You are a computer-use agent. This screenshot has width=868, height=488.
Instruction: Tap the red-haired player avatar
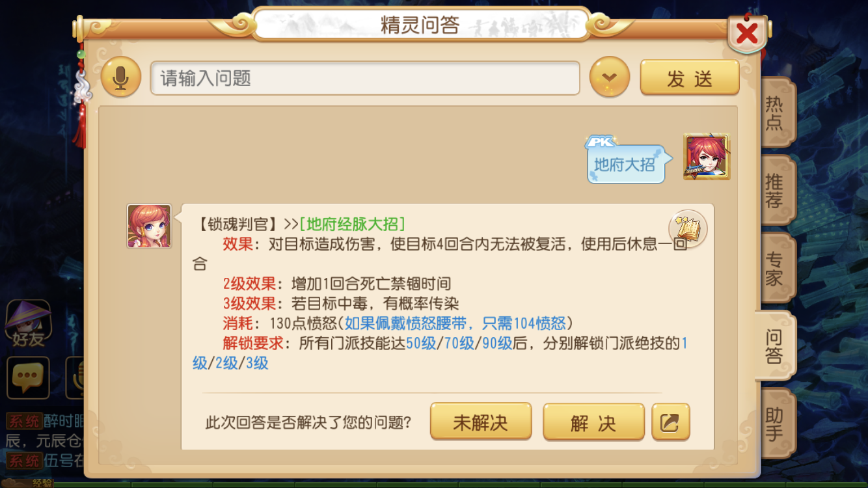tap(707, 157)
